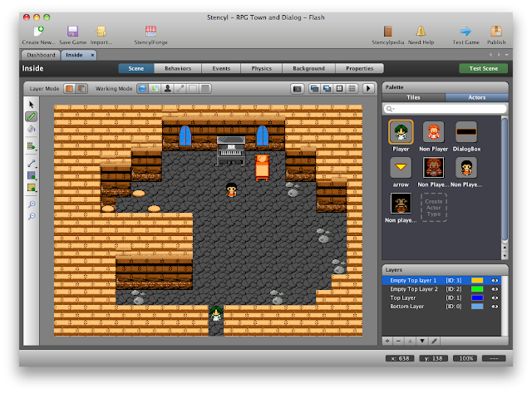Select the Bottom Layer row
The height and width of the screenshot is (393, 532).
tap(441, 307)
